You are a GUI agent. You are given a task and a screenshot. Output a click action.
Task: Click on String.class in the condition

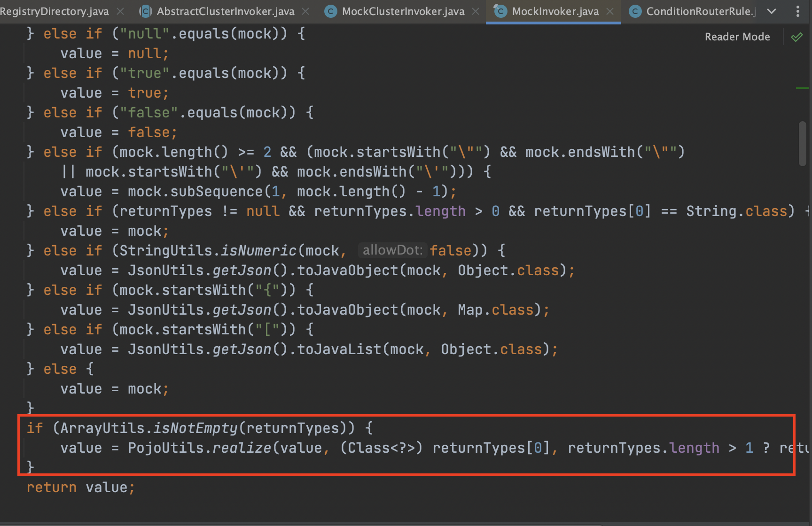pos(737,211)
